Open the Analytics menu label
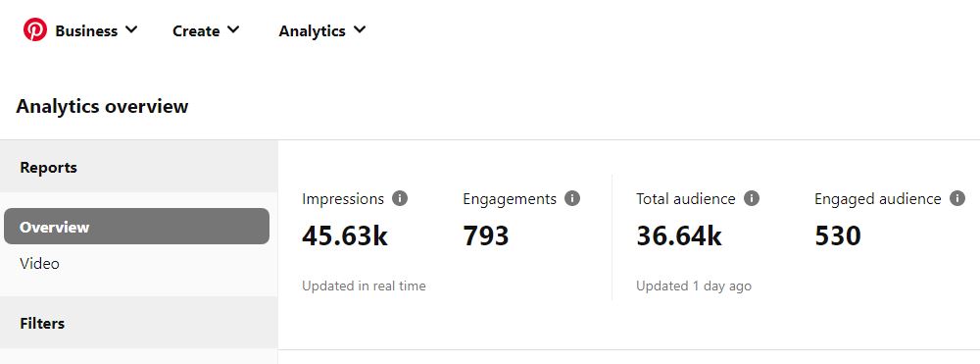 [312, 31]
